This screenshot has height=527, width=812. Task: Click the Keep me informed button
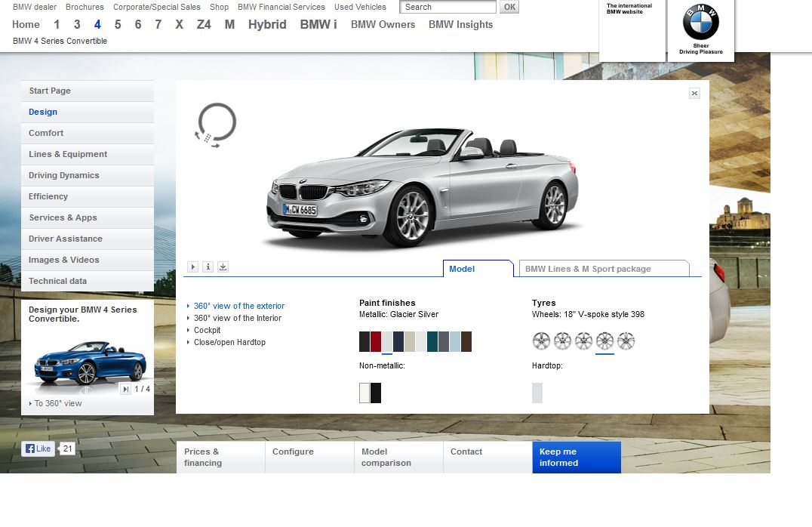(x=576, y=458)
